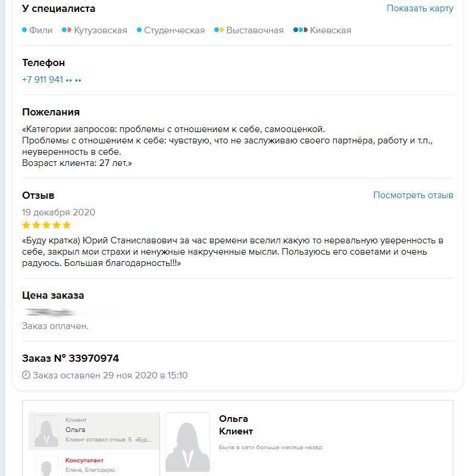
Task: Open the Показать карту link
Action: pos(419,8)
